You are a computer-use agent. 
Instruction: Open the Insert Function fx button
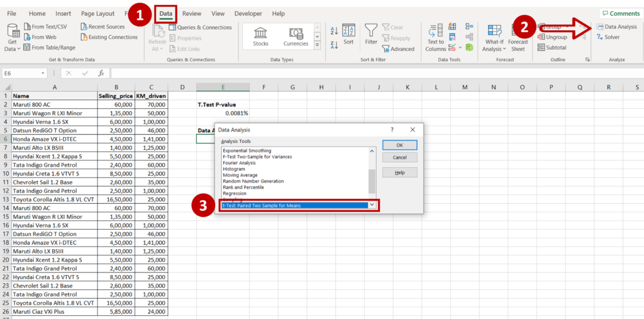[x=101, y=73]
